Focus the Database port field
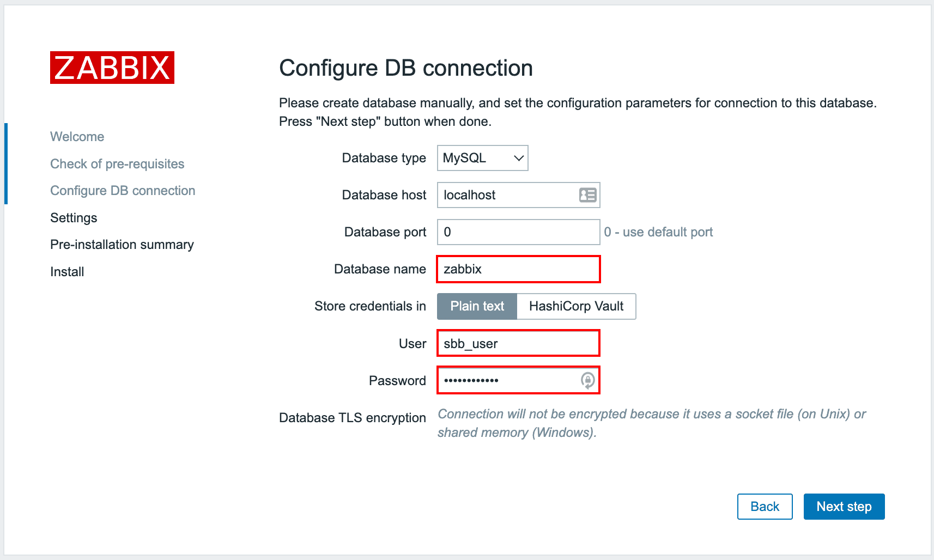This screenshot has height=560, width=934. [x=519, y=232]
